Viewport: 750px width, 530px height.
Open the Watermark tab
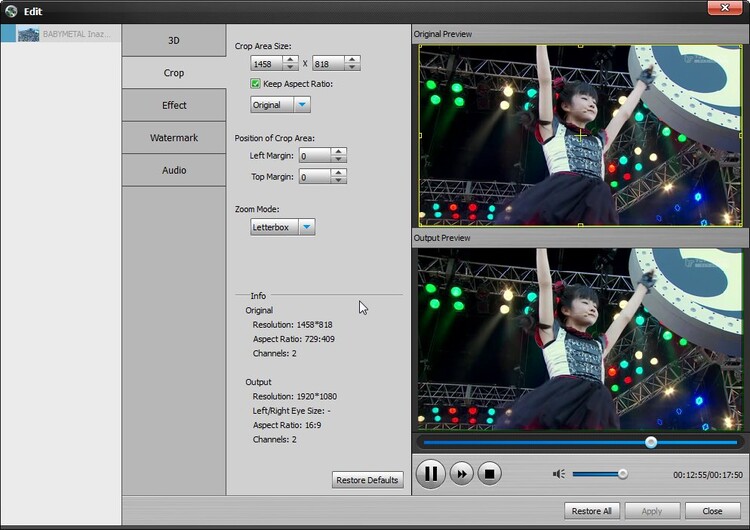174,138
